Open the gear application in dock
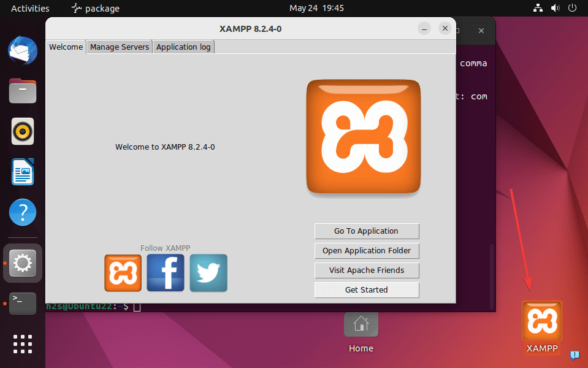 23,263
